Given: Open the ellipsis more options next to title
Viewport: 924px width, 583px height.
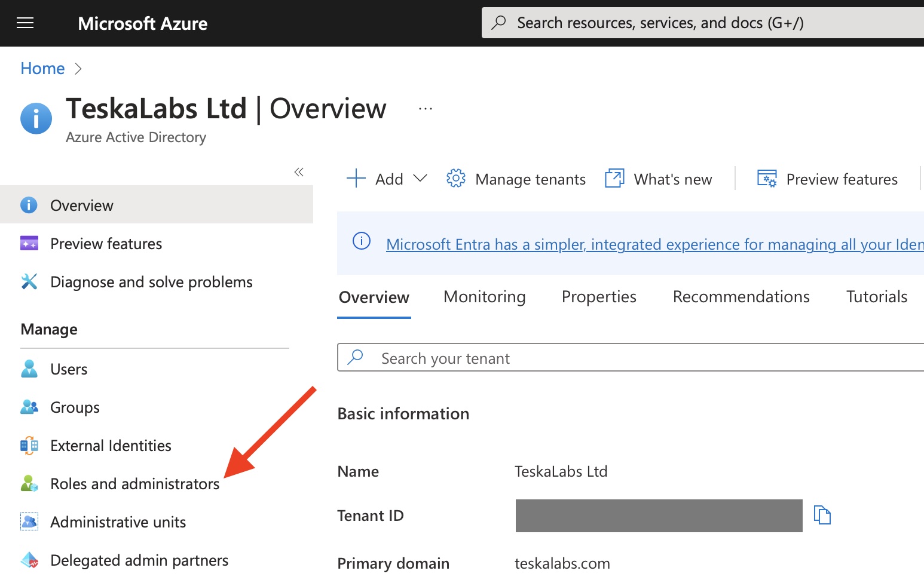Looking at the screenshot, I should (x=426, y=109).
